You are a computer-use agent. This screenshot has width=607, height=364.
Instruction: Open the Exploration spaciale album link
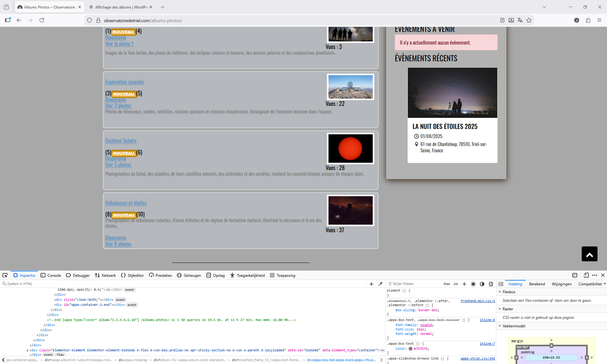(124, 82)
